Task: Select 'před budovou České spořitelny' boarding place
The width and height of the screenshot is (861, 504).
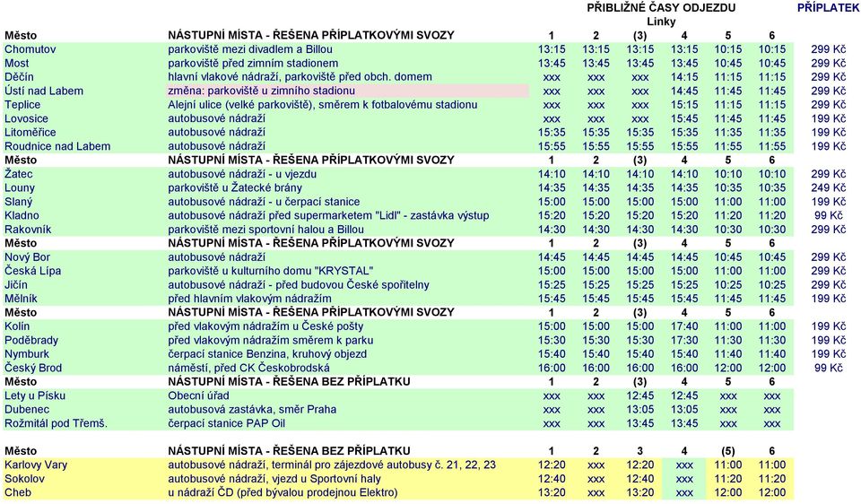Action: click(299, 285)
